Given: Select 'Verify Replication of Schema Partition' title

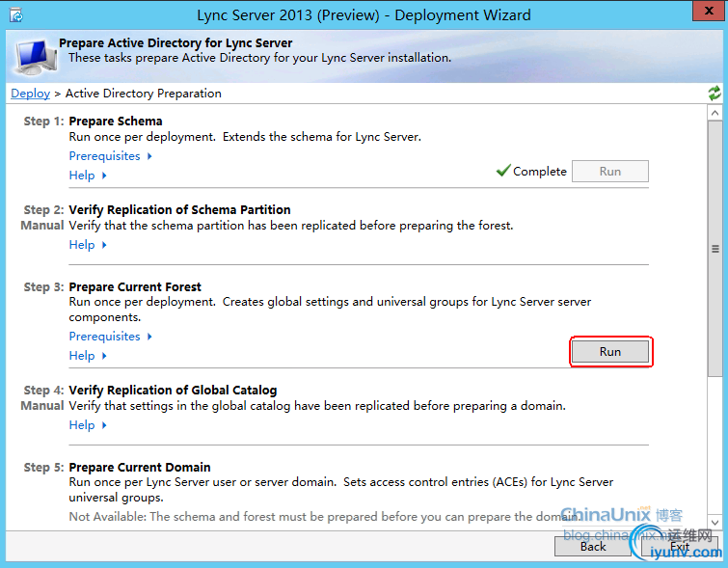Looking at the screenshot, I should [179, 210].
